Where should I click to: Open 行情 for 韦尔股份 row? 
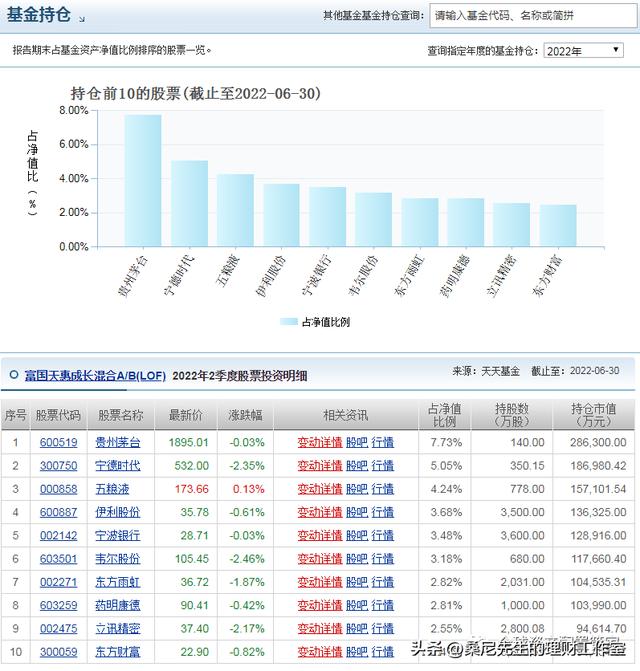tap(382, 559)
